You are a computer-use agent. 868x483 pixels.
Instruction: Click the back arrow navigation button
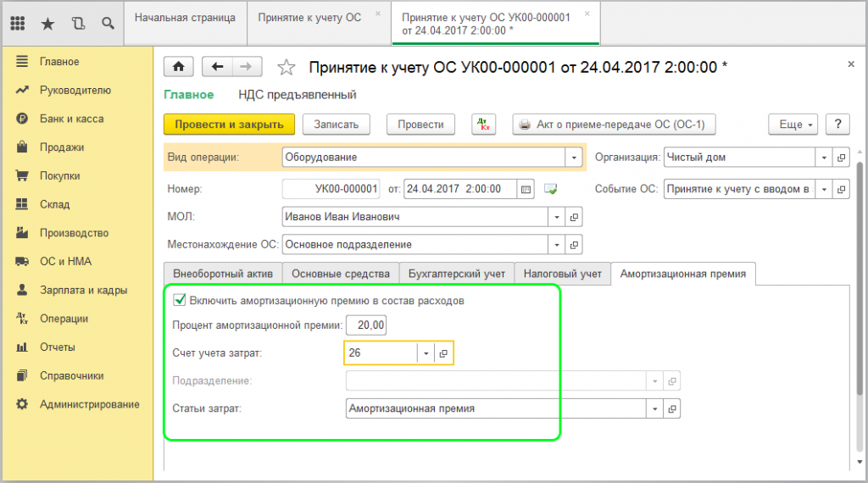(x=218, y=67)
